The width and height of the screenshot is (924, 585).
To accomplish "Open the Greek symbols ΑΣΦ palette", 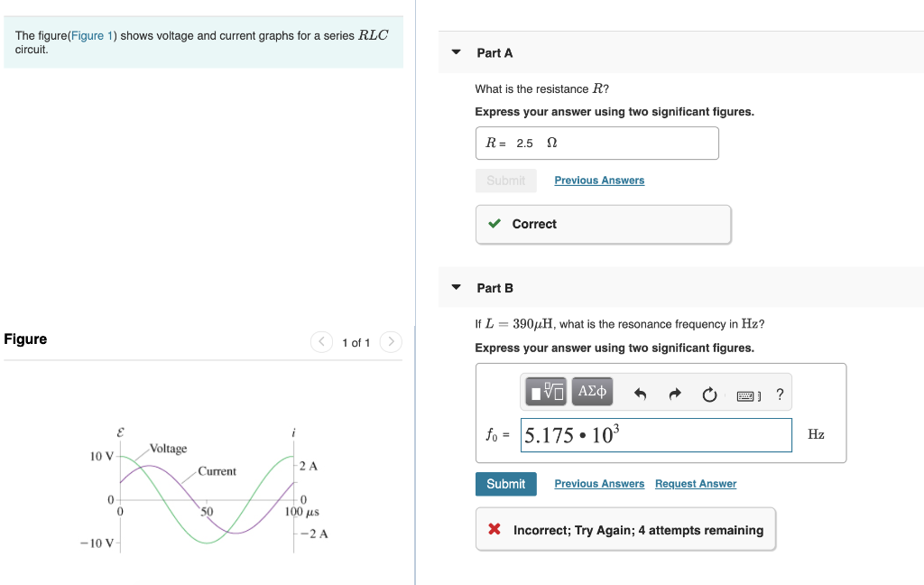I will tap(591, 391).
